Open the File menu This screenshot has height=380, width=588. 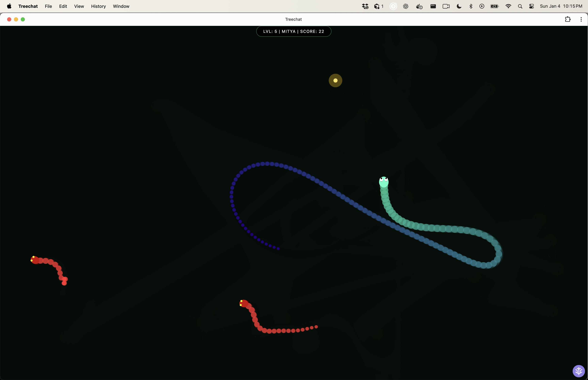click(x=48, y=6)
